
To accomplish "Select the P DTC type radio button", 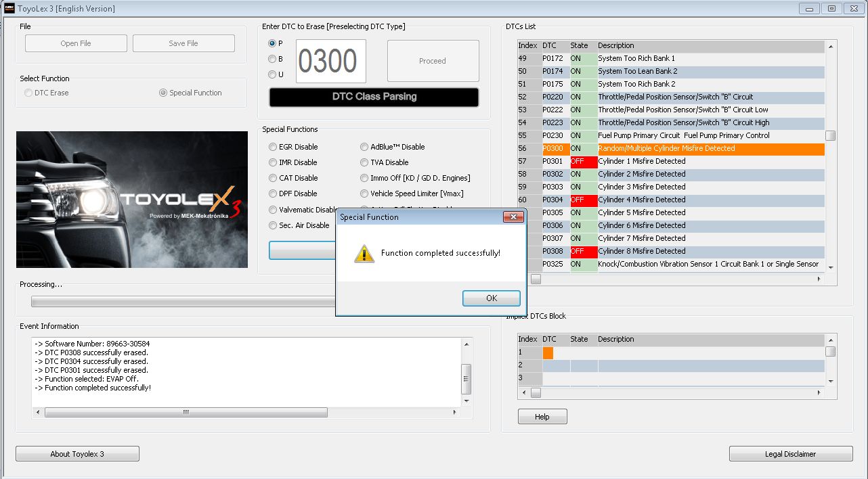I will pyautogui.click(x=272, y=44).
